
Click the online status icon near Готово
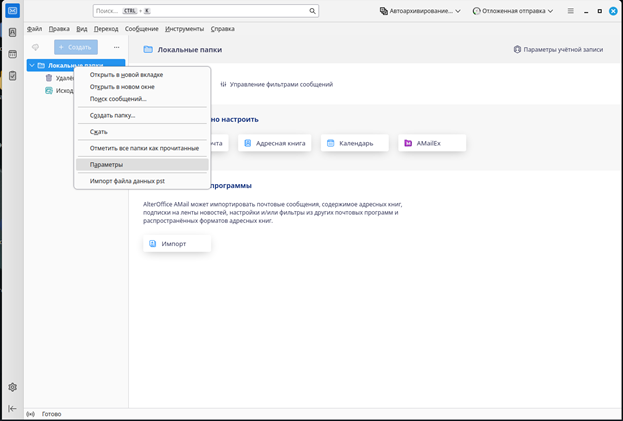point(30,414)
